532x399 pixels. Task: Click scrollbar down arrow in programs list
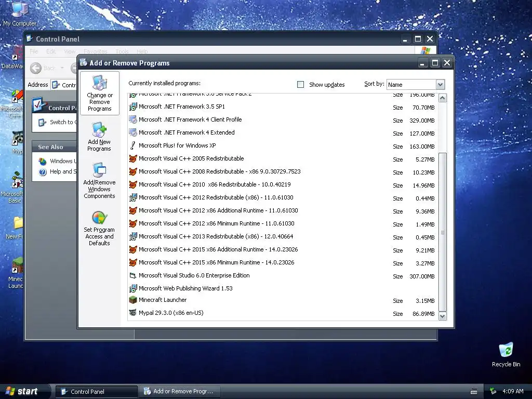click(x=442, y=316)
